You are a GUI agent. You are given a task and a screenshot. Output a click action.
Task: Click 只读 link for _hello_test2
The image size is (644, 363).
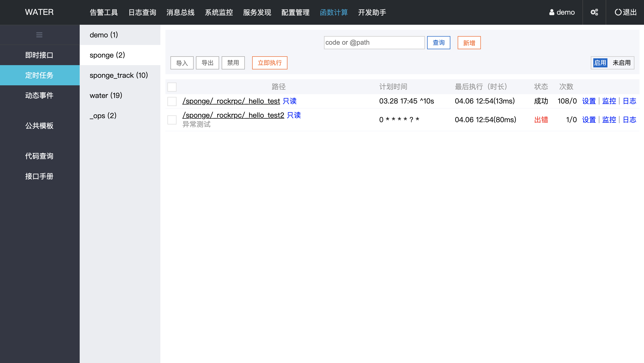(x=294, y=115)
